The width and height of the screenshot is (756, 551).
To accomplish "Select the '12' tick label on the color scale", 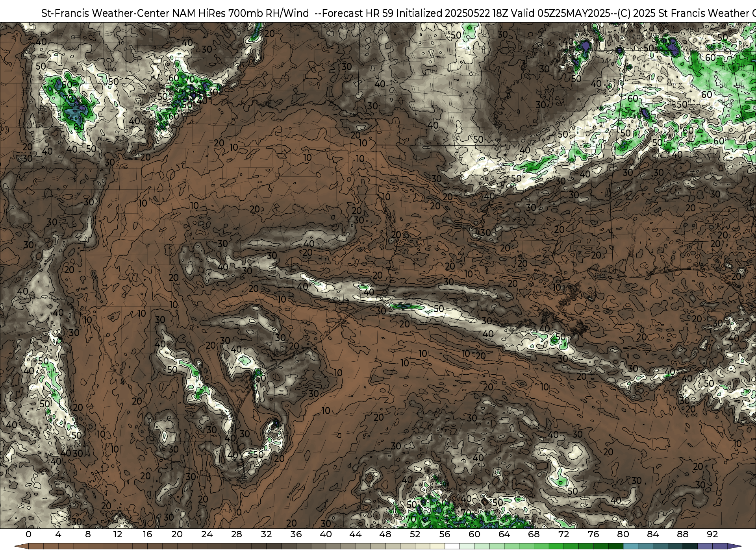I will point(118,534).
